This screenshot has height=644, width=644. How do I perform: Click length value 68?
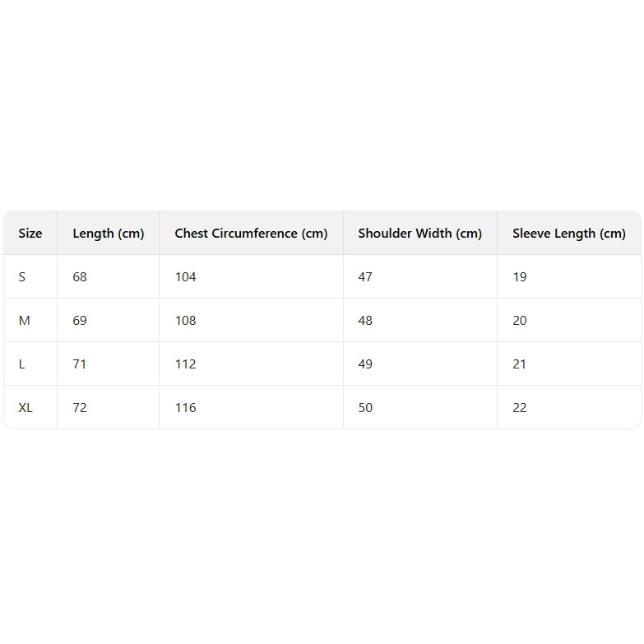(80, 277)
